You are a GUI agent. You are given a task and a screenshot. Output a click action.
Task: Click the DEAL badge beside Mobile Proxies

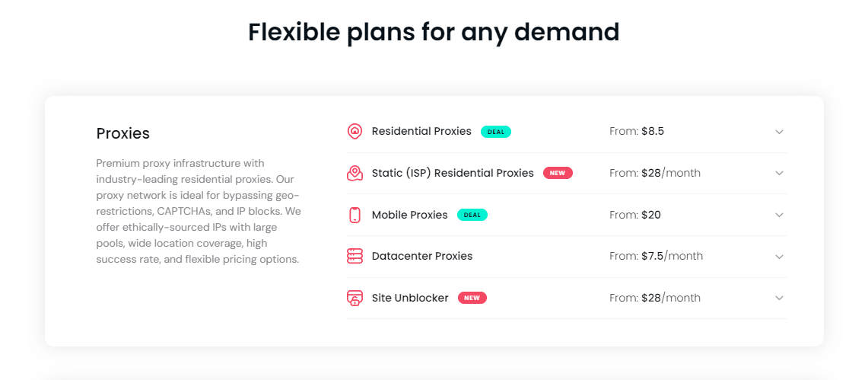pos(472,215)
